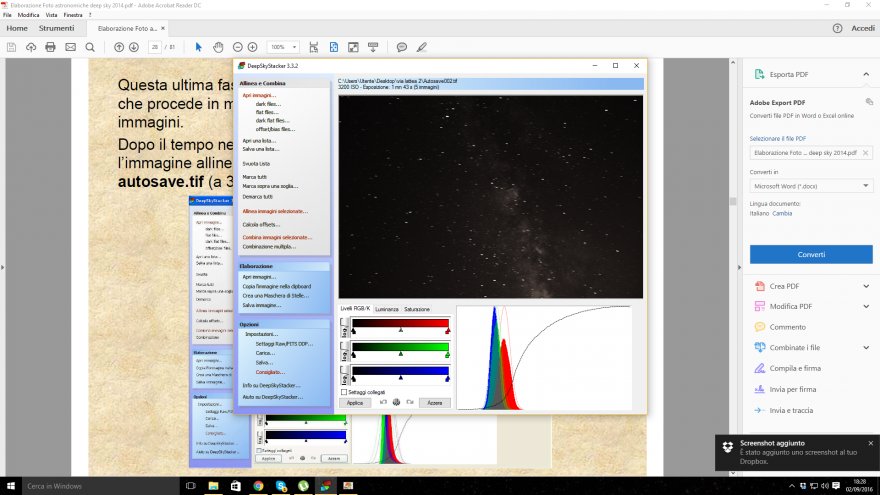The image size is (880, 495).
Task: Expand the Combinate i file section
Action: (866, 347)
